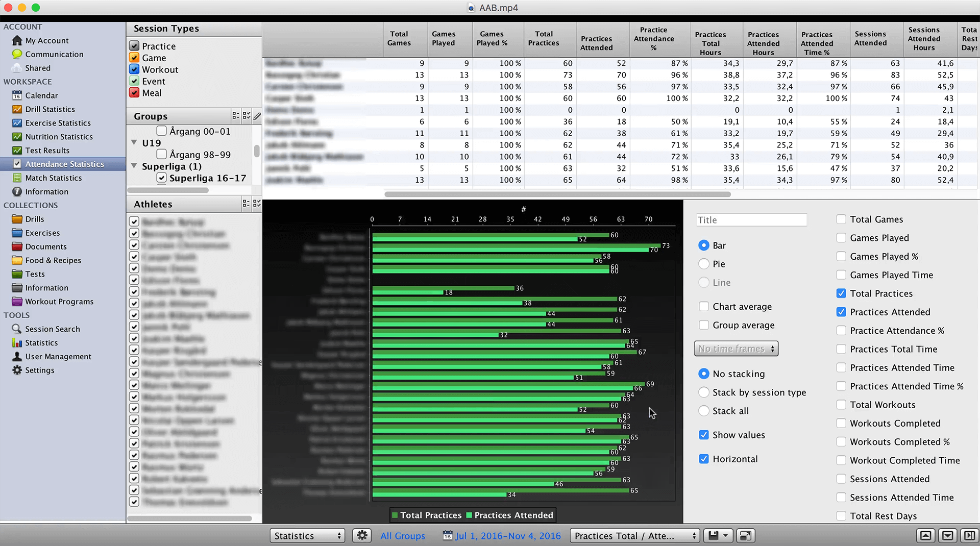This screenshot has height=546, width=980.
Task: Click date range Jul 1, 2016-Nov 4, 2016
Action: (x=508, y=536)
